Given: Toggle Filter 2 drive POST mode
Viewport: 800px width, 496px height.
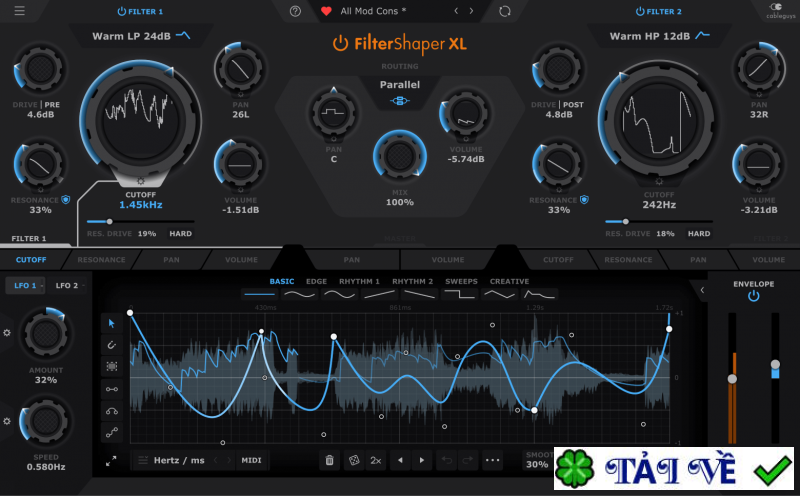Looking at the screenshot, I should pyautogui.click(x=573, y=105).
